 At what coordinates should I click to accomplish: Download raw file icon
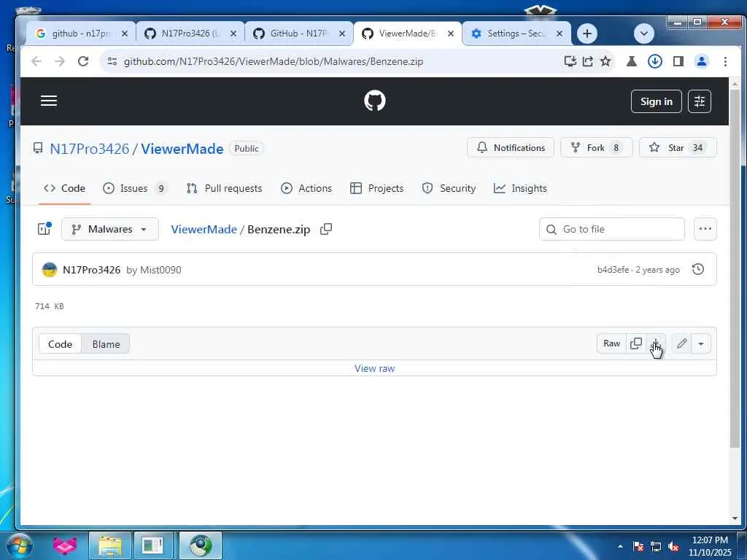656,343
